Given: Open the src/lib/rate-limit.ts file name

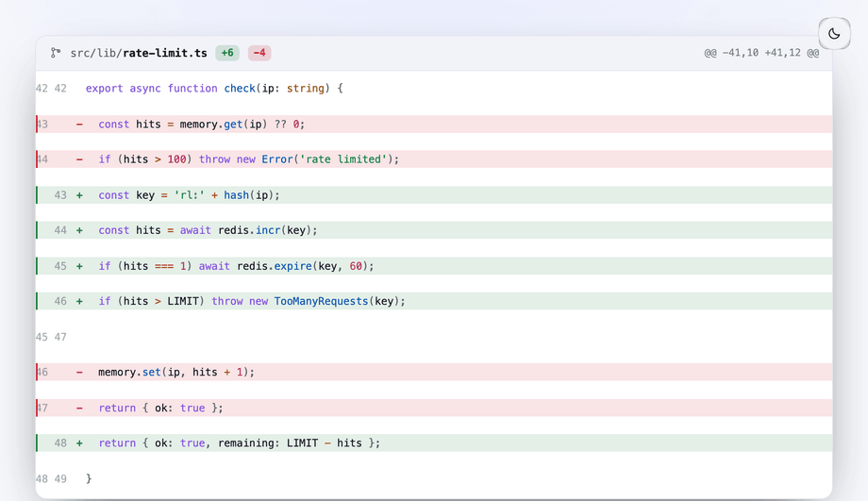Looking at the screenshot, I should pyautogui.click(x=139, y=53).
